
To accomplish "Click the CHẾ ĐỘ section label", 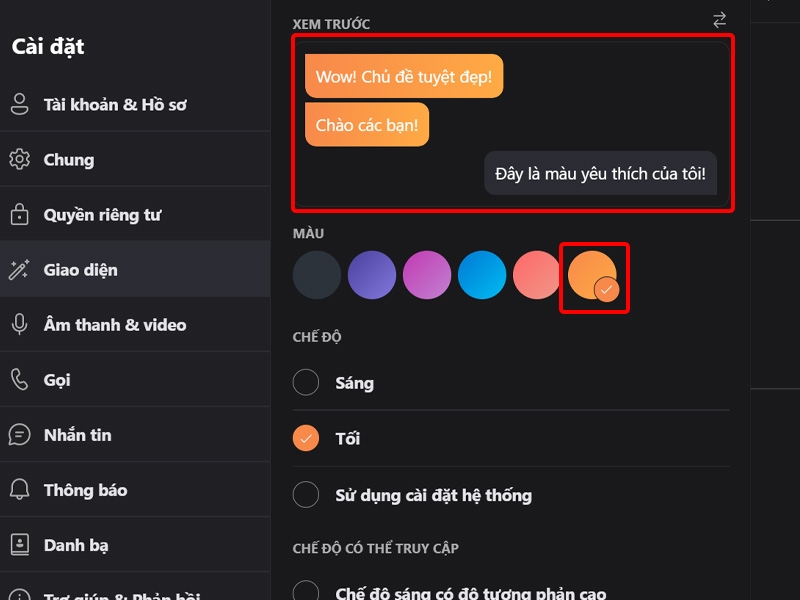I will 317,337.
